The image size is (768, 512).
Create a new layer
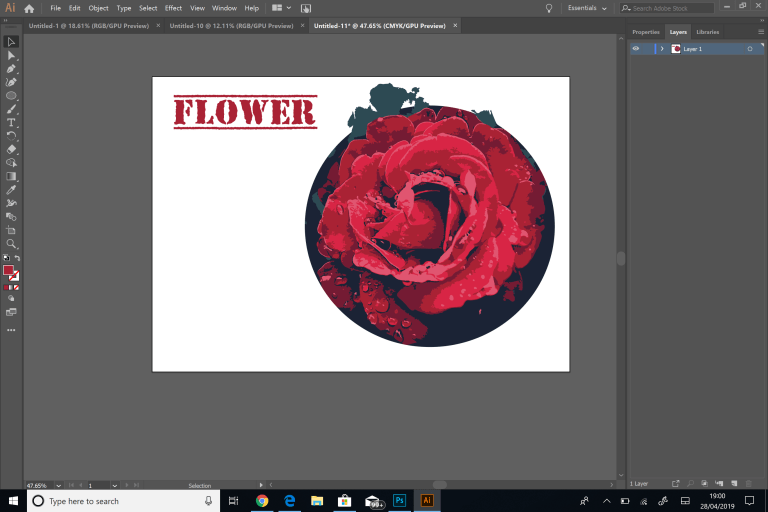(734, 484)
